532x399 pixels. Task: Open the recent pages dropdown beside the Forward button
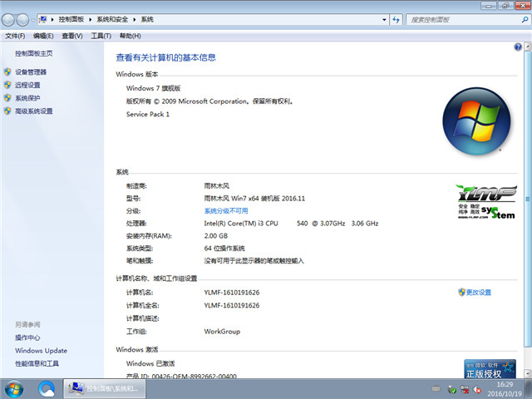point(32,20)
